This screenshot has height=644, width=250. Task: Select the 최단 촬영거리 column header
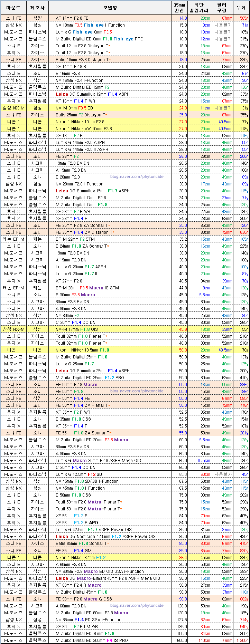pos(199,7)
